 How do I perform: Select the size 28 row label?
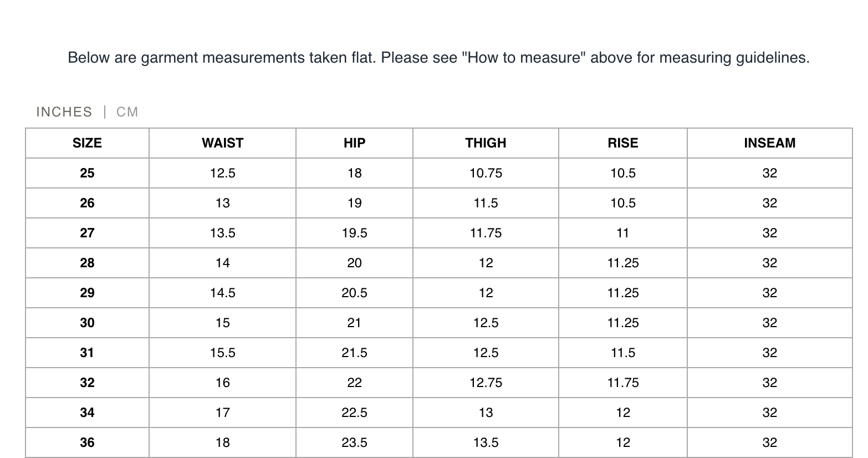[x=87, y=263]
